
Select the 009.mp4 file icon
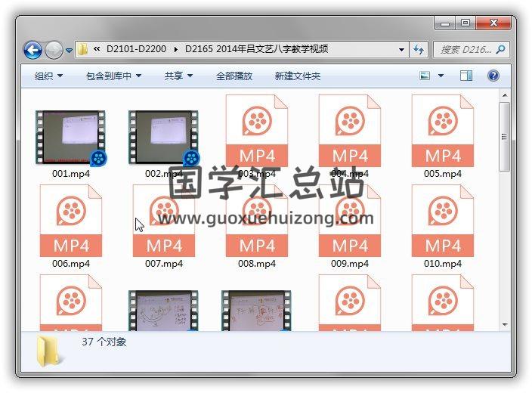(x=350, y=221)
